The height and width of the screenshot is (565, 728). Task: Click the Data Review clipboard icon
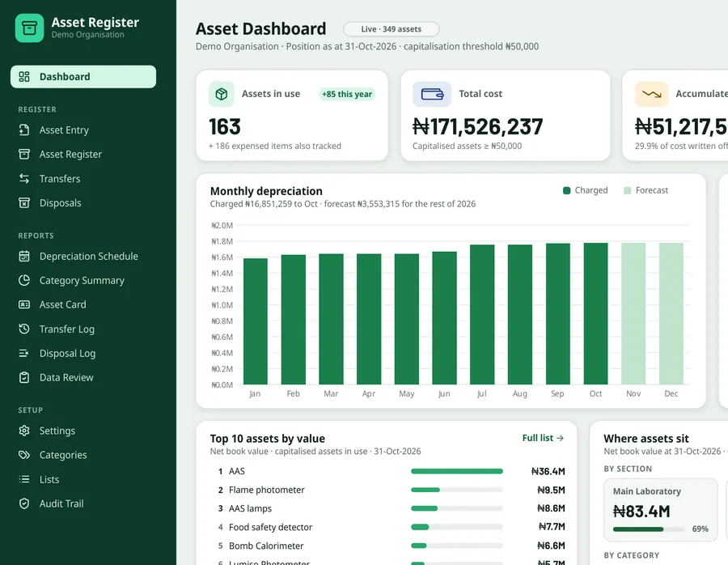[x=24, y=377]
